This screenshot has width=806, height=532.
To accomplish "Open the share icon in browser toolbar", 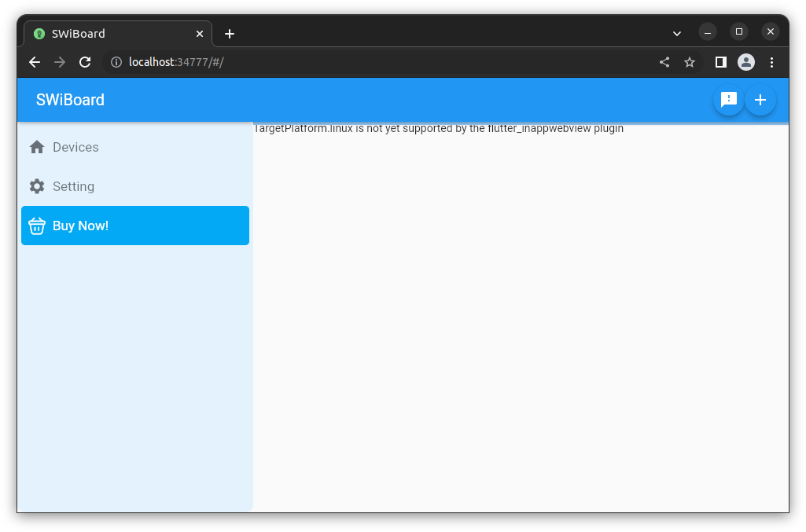I will (664, 61).
